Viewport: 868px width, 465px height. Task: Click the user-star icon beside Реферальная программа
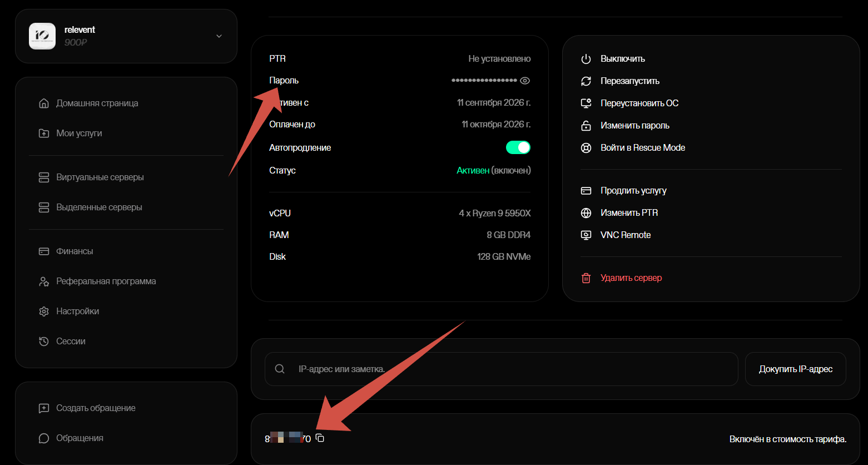pyautogui.click(x=44, y=281)
